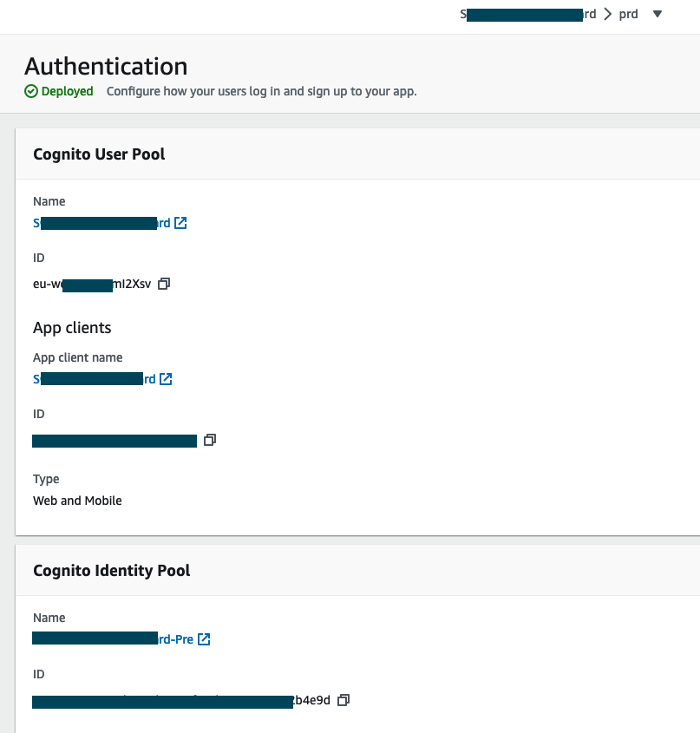Click the copy icon beside eu-west ID
Screen dimensions: 700x733
[164, 284]
